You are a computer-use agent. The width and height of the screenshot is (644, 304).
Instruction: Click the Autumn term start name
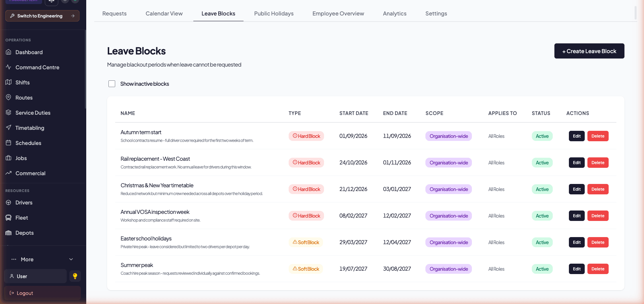coord(141,132)
